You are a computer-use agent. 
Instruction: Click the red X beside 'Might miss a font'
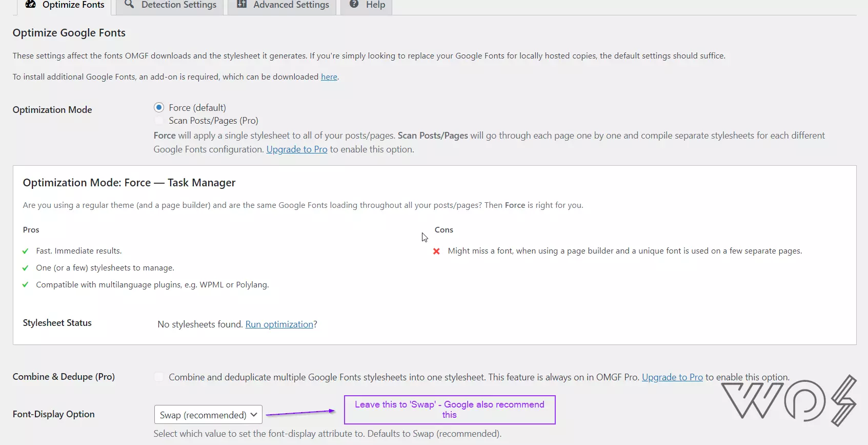(x=436, y=251)
